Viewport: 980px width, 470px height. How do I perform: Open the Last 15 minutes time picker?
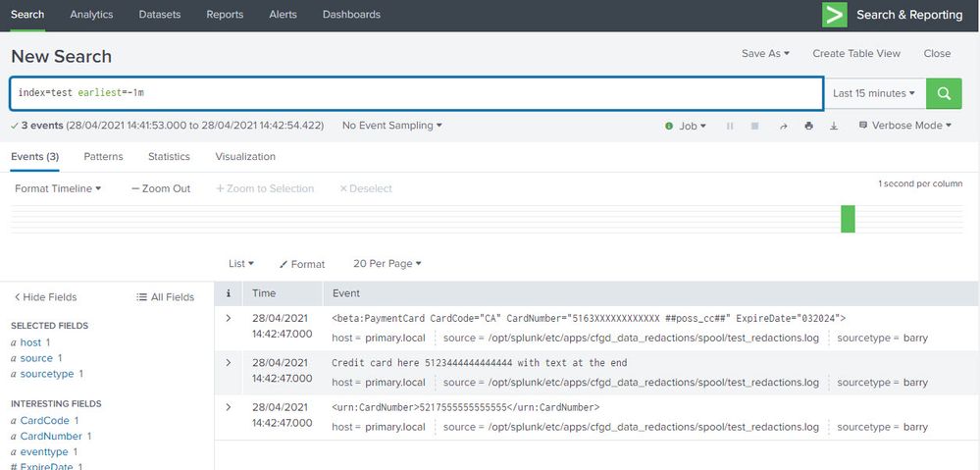(874, 93)
